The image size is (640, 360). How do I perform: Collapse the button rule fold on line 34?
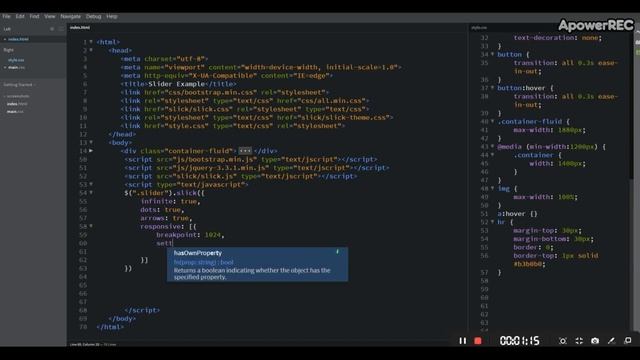pos(493,54)
